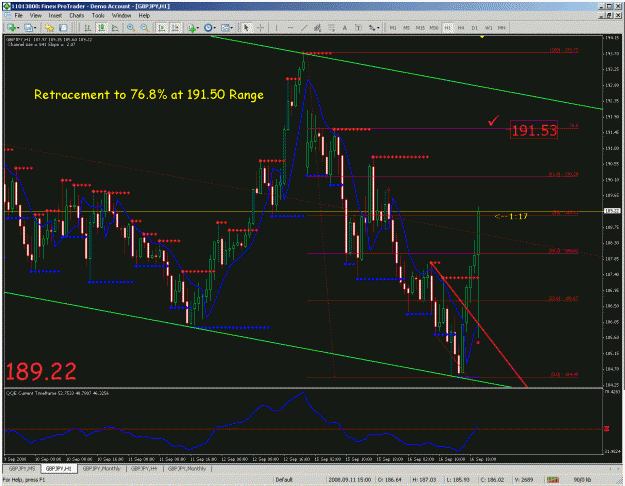The image size is (625, 486).
Task: Open a new chart with the green plus icon
Action: pos(11,28)
